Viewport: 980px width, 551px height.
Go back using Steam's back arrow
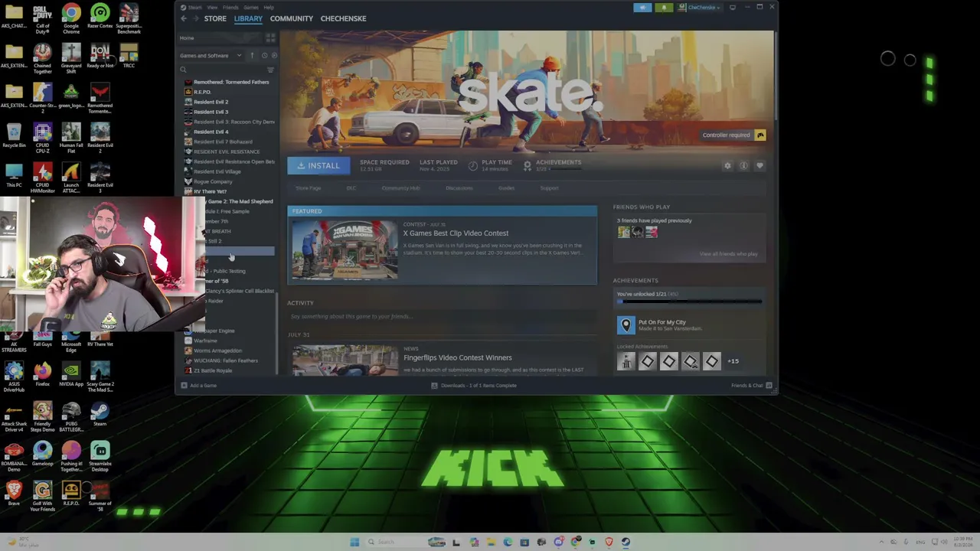click(184, 18)
